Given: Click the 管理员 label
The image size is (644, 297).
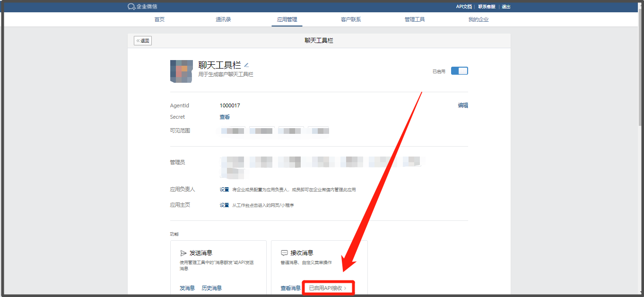Looking at the screenshot, I should [x=177, y=162].
